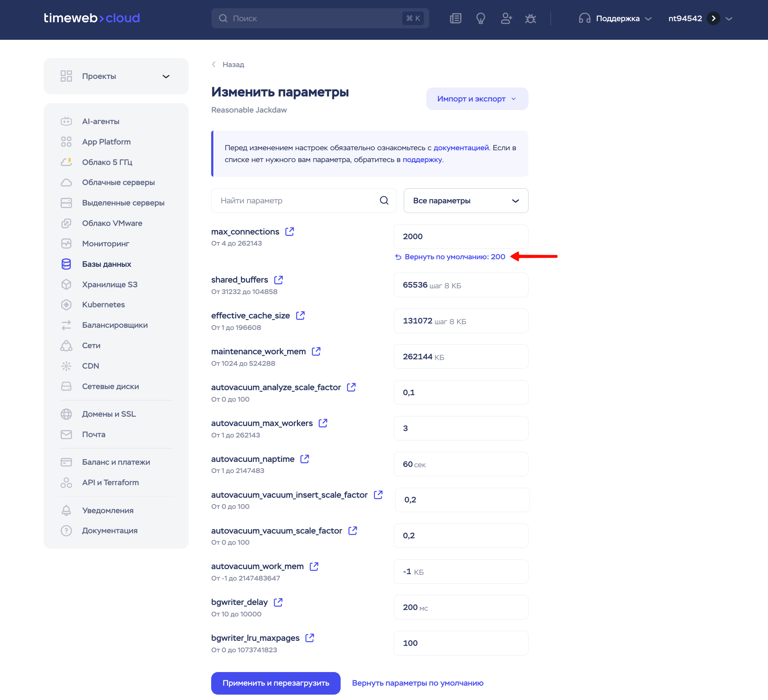Open the news feed icon in header

pyautogui.click(x=456, y=18)
